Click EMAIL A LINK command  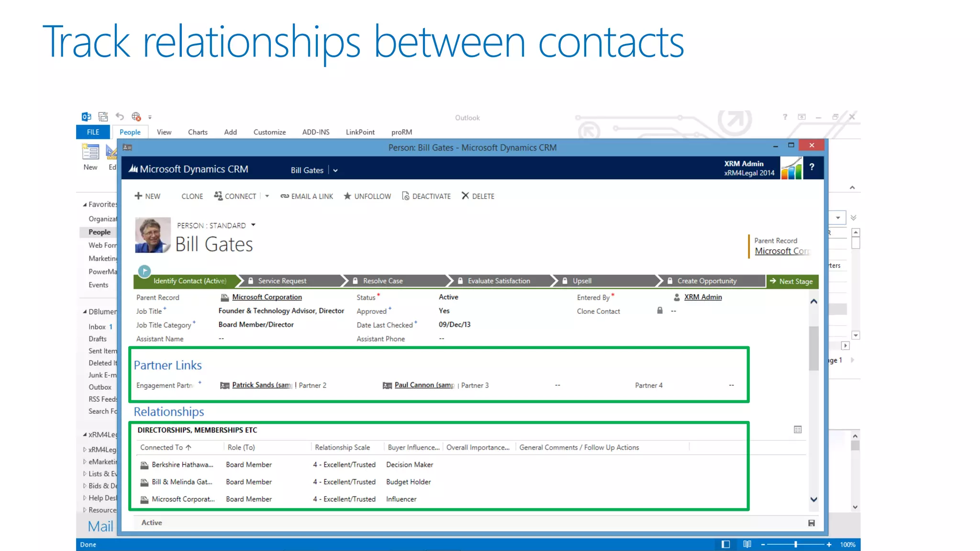[x=307, y=196]
